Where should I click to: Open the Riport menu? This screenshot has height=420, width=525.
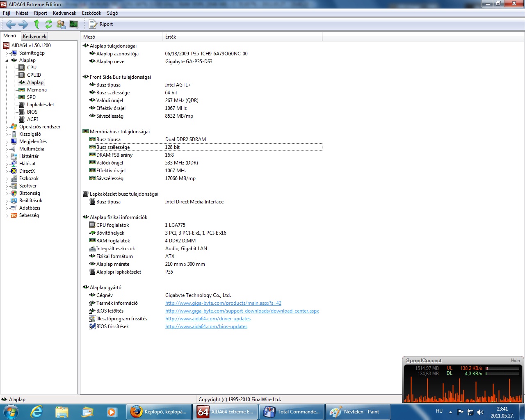[41, 13]
